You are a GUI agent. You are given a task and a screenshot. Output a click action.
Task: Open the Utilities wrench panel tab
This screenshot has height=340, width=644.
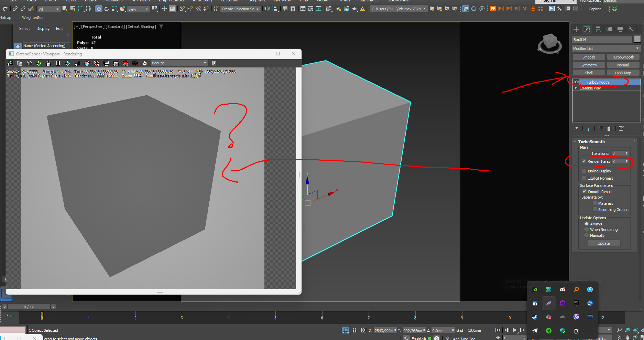(631, 29)
